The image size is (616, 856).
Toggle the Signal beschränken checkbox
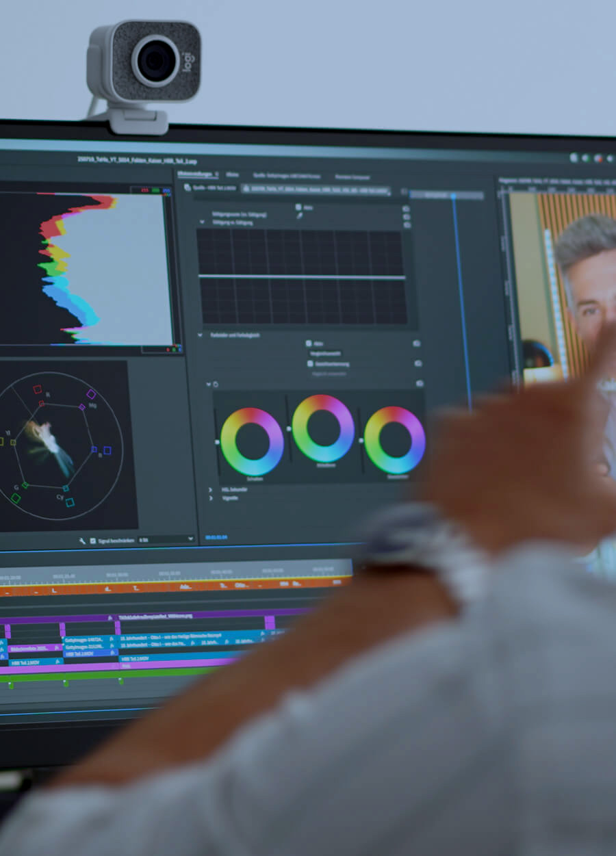coord(94,541)
